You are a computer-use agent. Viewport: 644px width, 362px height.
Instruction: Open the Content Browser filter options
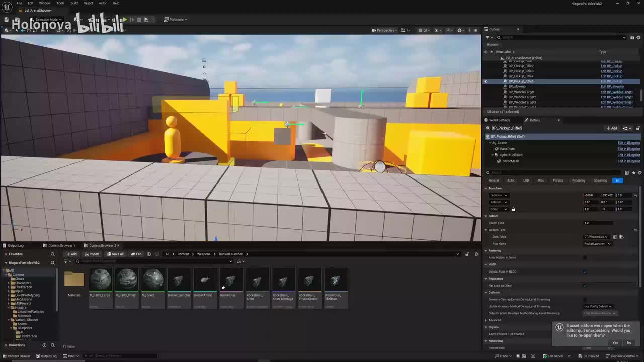(66, 261)
